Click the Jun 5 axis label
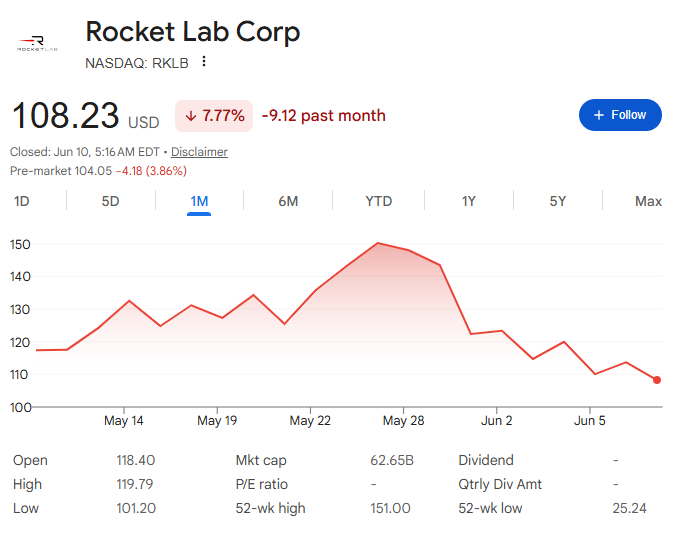 click(x=590, y=421)
